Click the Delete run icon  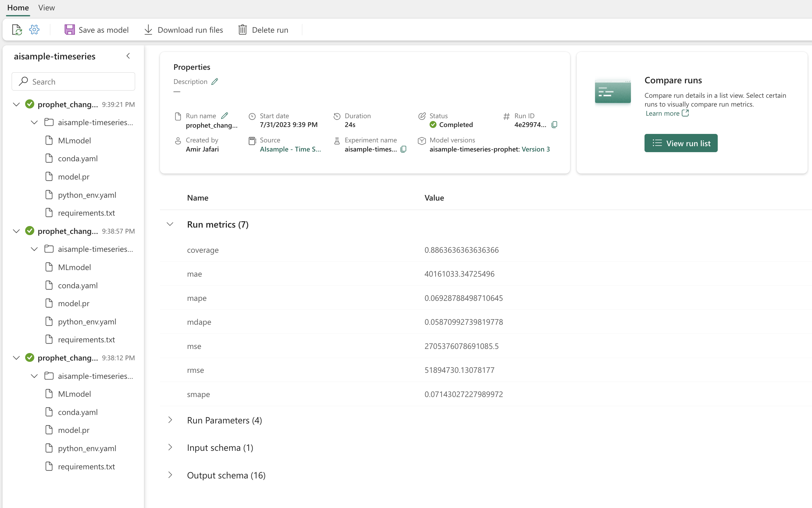pos(243,30)
